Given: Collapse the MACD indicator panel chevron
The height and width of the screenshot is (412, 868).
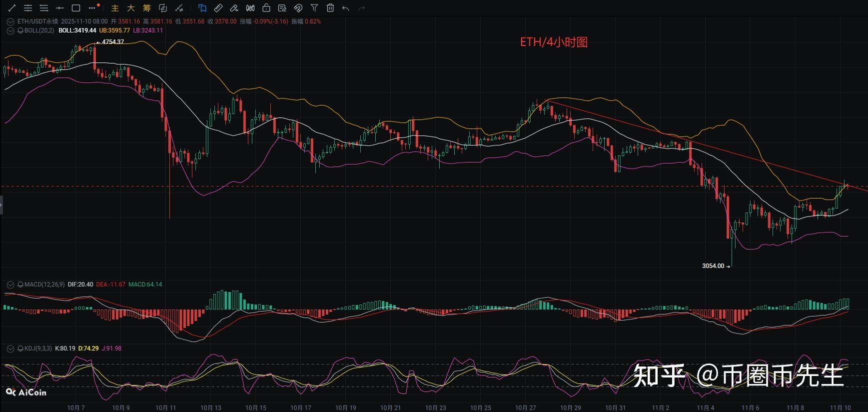Looking at the screenshot, I should point(10,284).
